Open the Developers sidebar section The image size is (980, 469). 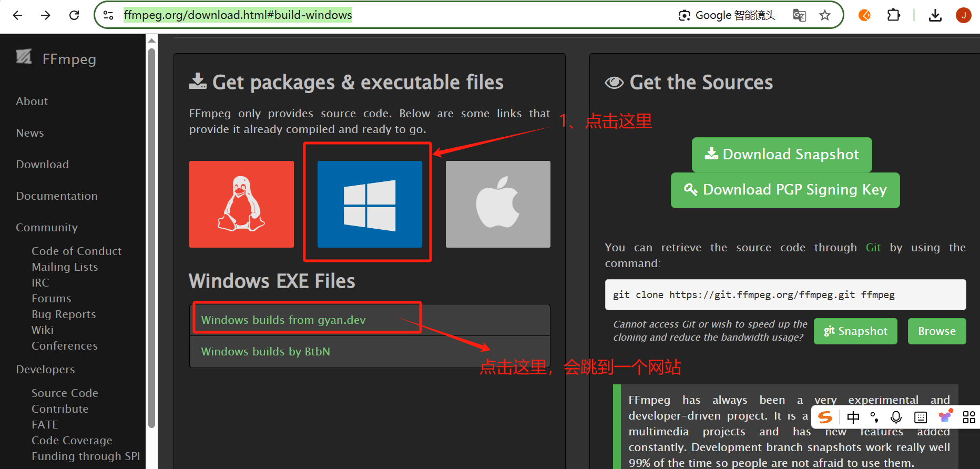point(45,369)
